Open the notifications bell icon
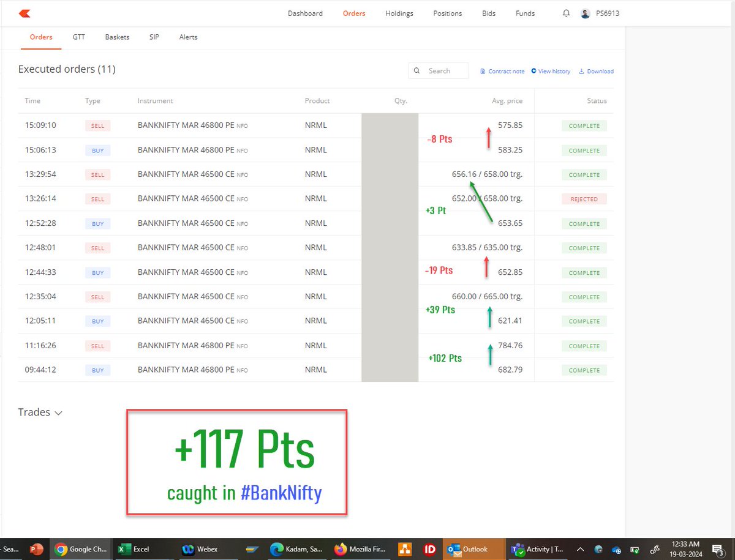The image size is (735, 560). pyautogui.click(x=566, y=13)
